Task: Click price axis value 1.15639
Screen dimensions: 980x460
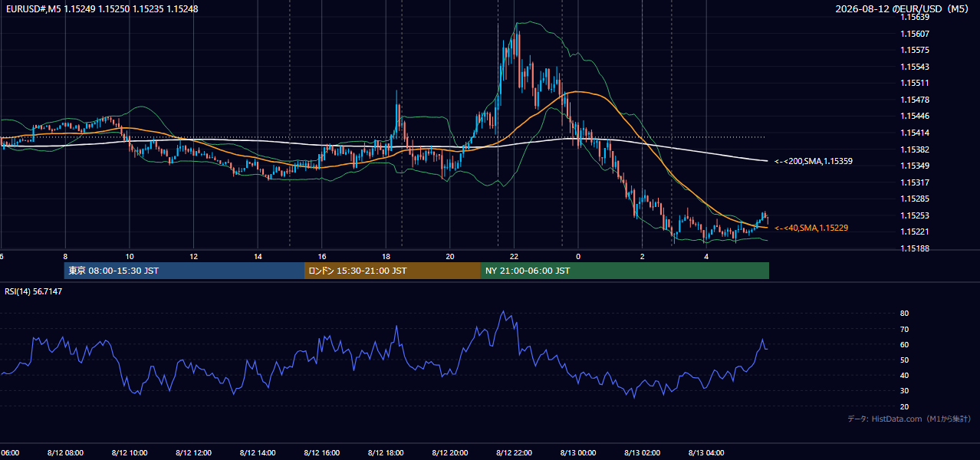Action: coord(916,17)
